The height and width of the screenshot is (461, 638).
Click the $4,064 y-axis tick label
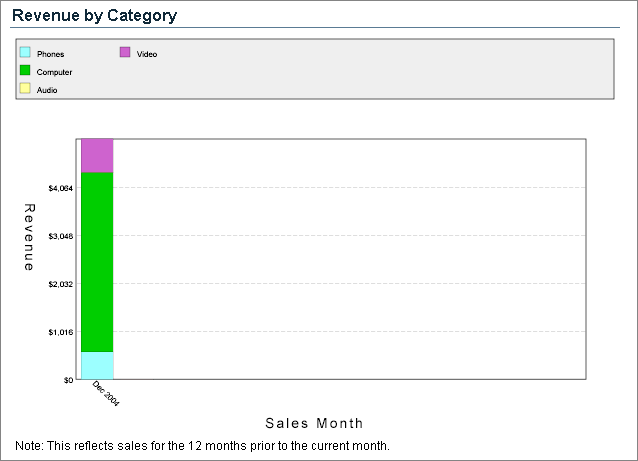(61, 188)
